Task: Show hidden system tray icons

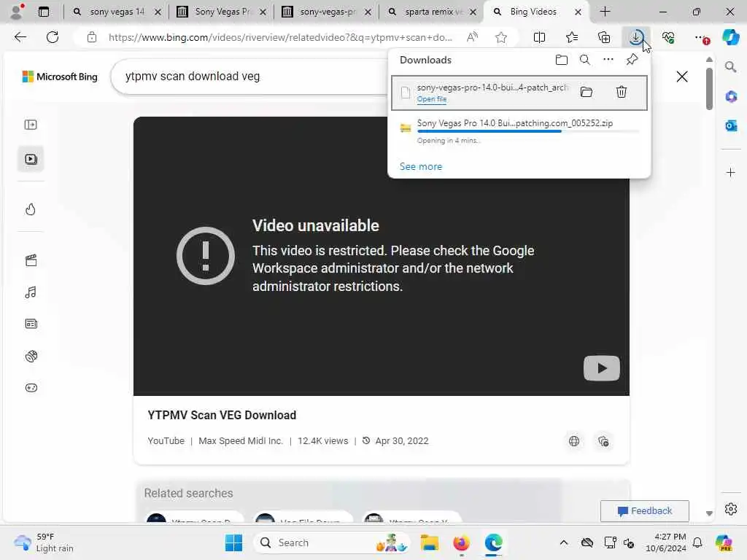Action: [x=564, y=542]
